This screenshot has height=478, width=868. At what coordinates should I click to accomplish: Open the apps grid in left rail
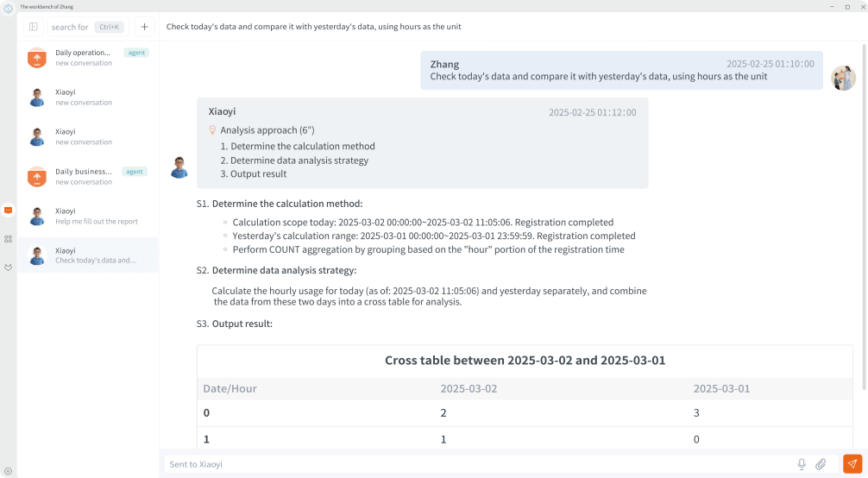pyautogui.click(x=8, y=238)
